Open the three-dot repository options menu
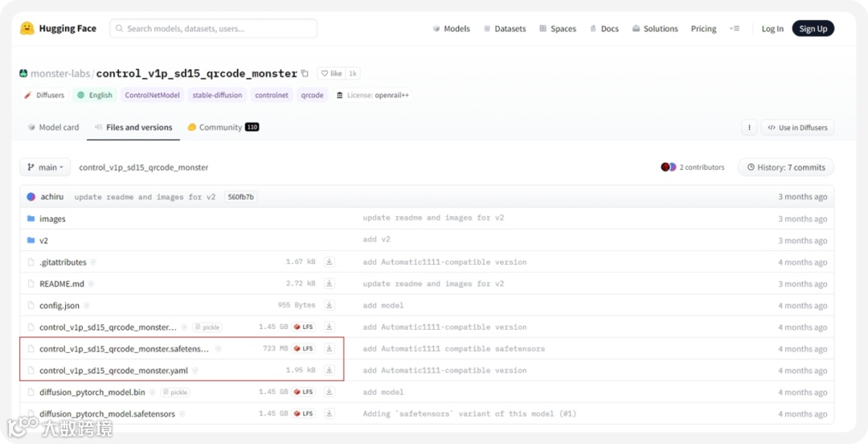868x444 pixels. coord(749,128)
